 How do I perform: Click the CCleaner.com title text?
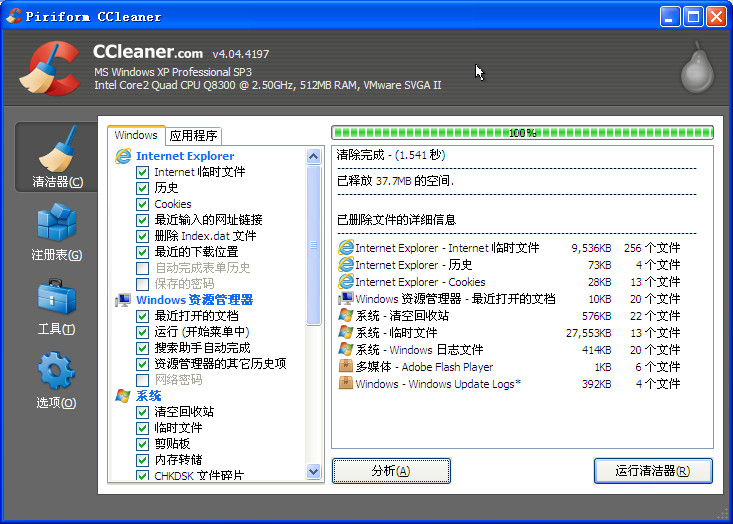coord(148,51)
